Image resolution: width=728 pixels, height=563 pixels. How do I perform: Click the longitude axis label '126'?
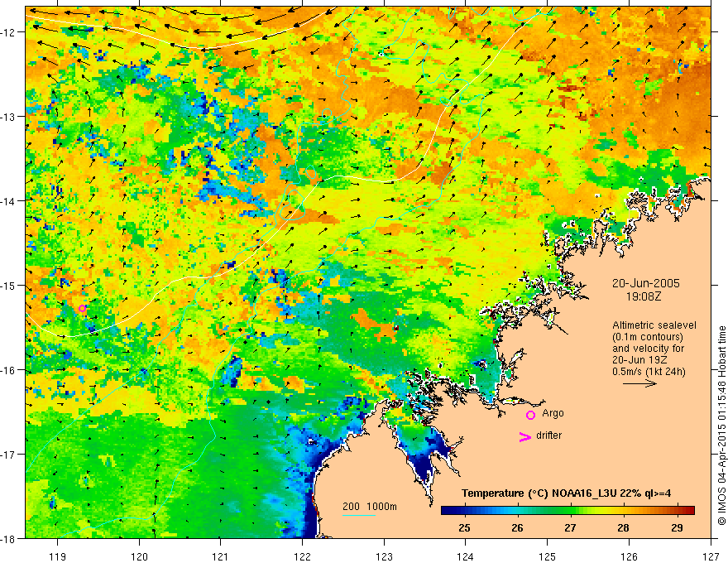(629, 556)
